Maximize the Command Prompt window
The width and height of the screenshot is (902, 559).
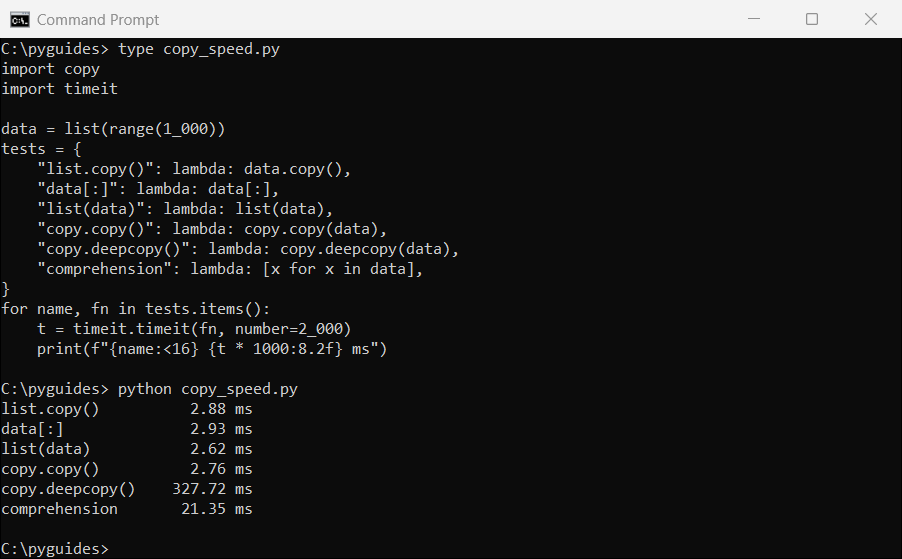(812, 19)
